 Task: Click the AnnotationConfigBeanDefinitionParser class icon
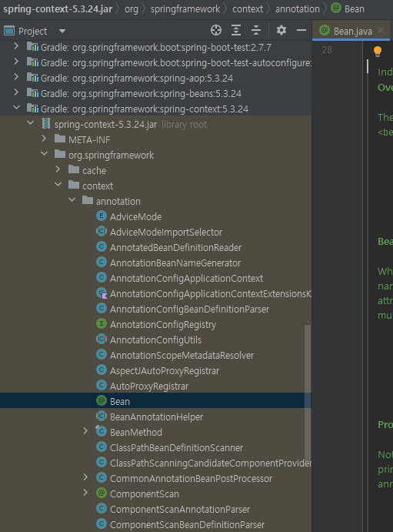[102, 308]
